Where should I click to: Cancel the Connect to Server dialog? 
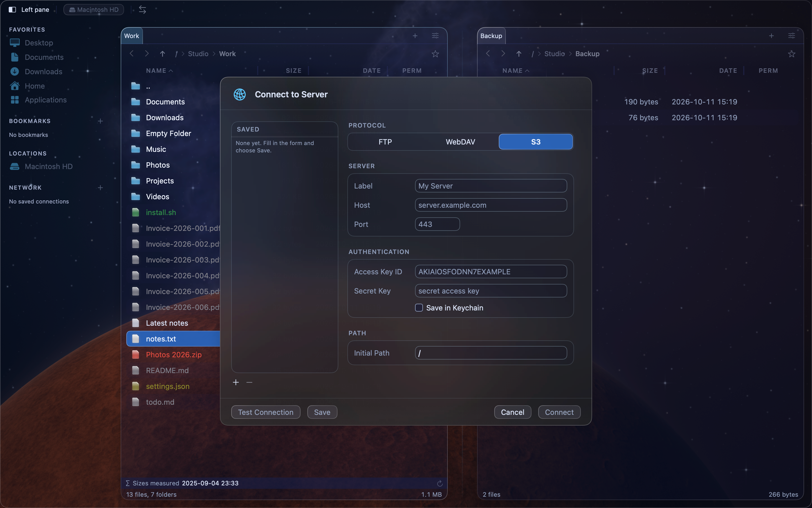coord(512,412)
